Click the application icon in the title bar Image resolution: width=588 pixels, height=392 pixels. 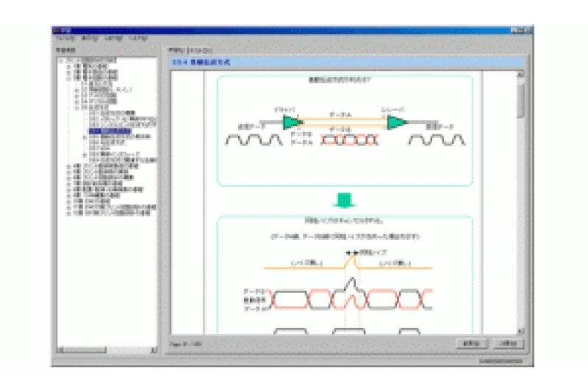pyautogui.click(x=57, y=30)
